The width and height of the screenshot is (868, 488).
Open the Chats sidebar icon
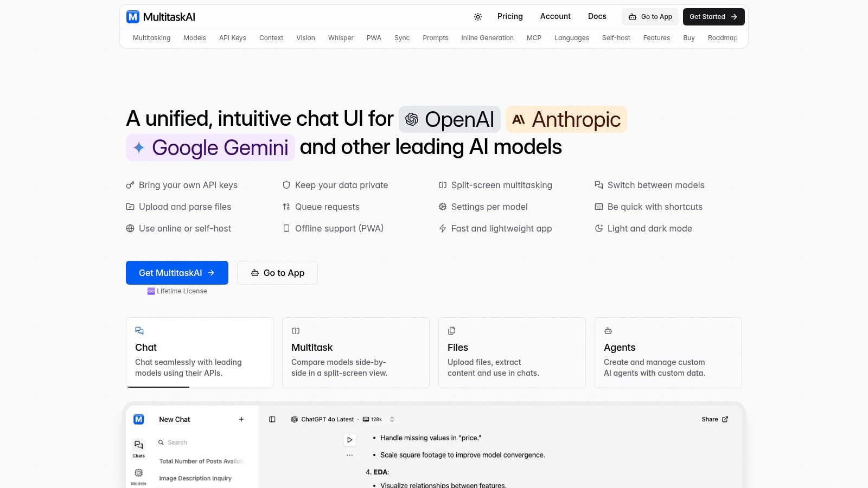pos(139,448)
